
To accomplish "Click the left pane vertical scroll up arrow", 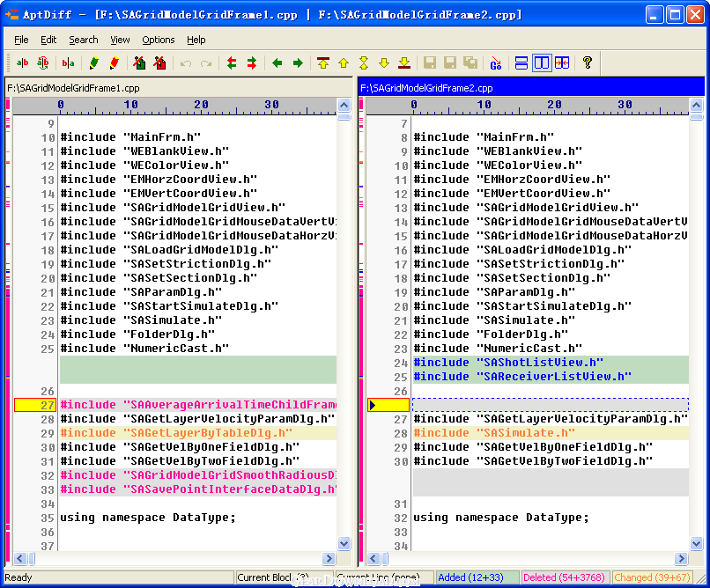I will pos(344,106).
